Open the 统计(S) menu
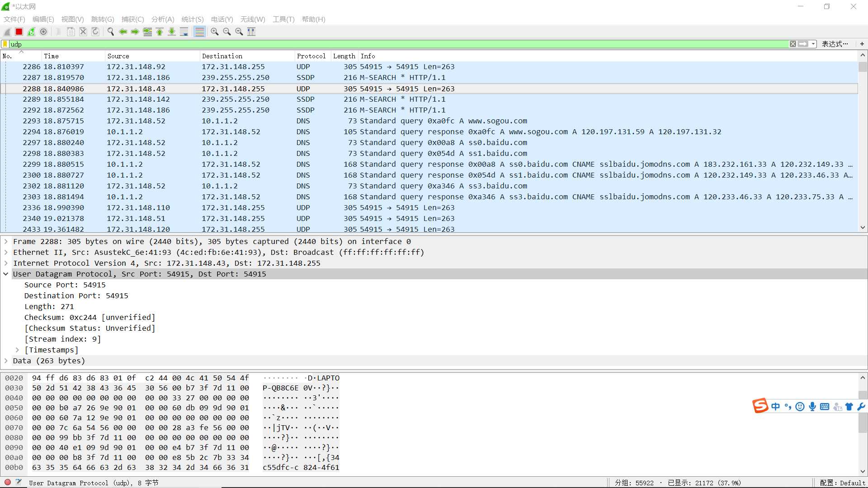The height and width of the screenshot is (488, 868). 193,19
